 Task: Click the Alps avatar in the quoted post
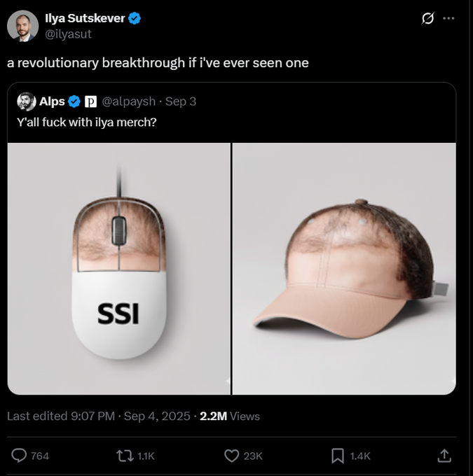pyautogui.click(x=26, y=101)
